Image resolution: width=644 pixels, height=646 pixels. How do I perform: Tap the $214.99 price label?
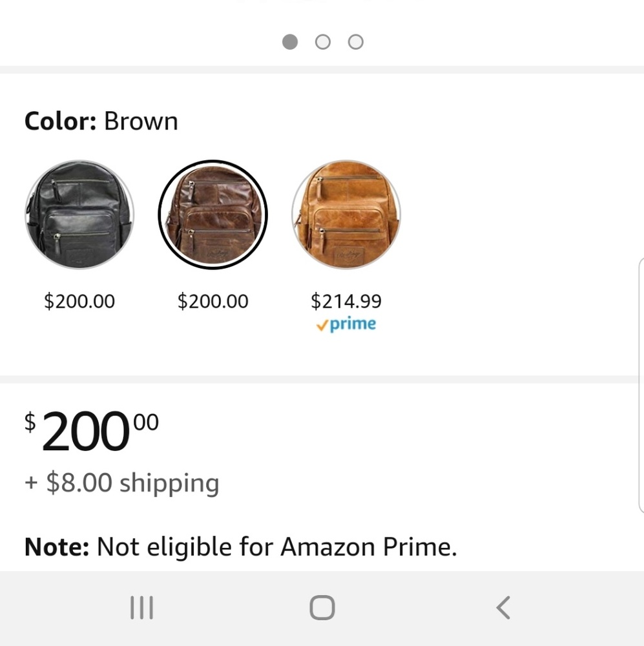pos(346,301)
